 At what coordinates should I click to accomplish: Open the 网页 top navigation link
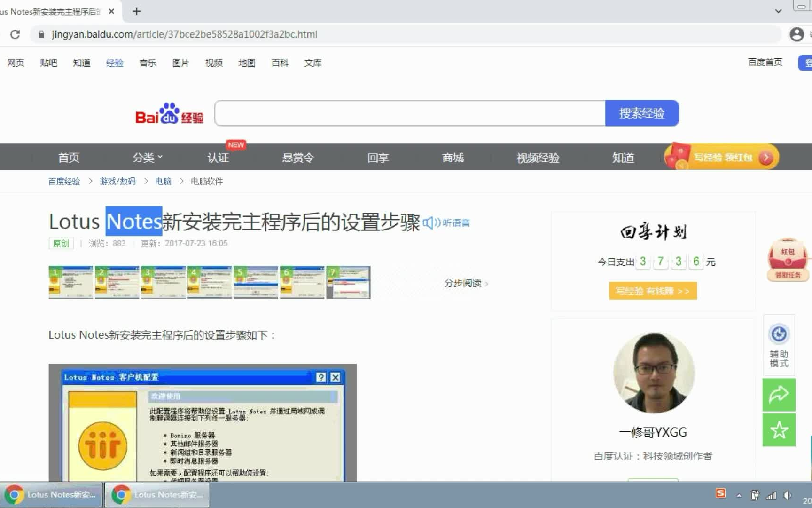pos(16,63)
